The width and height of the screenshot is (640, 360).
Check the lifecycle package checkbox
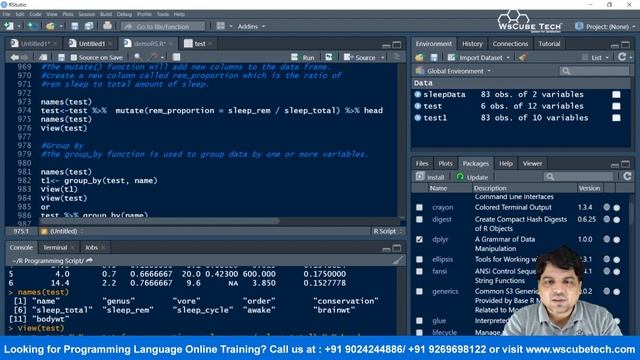(419, 332)
